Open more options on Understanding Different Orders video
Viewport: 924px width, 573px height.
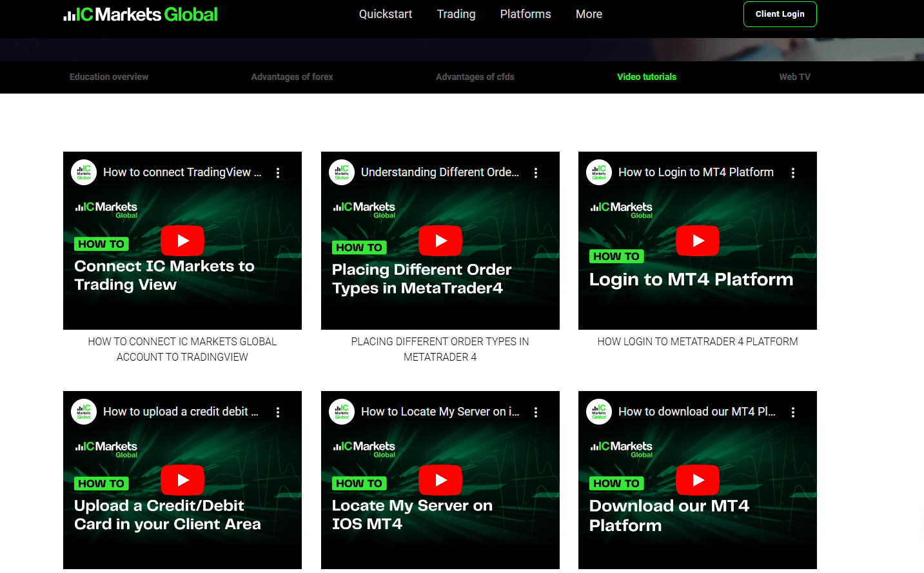(x=536, y=173)
